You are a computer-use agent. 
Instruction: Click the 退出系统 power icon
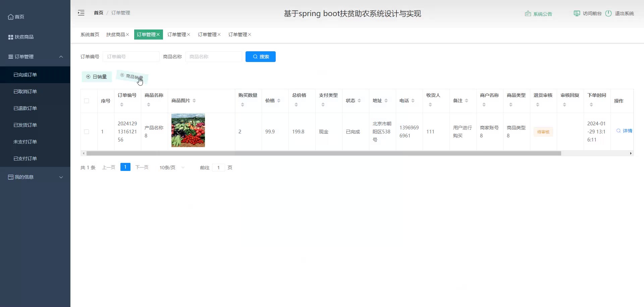coord(608,13)
